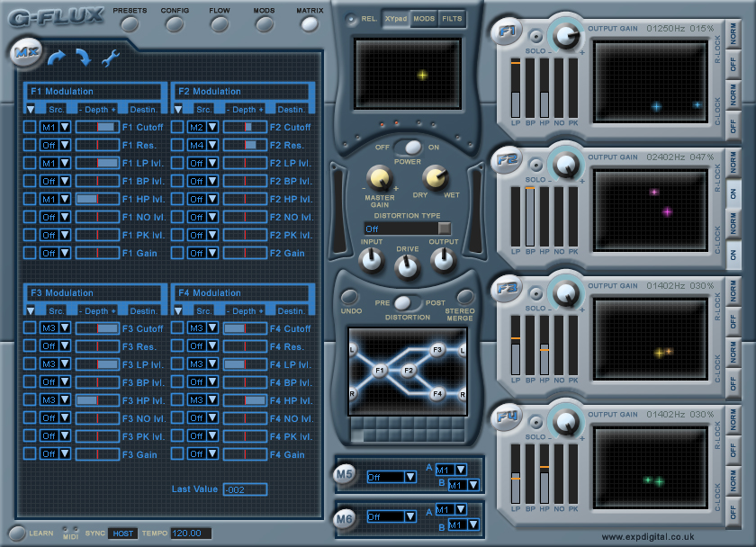Expand the Distortion Type dropdown
This screenshot has height=547, width=756.
point(444,229)
